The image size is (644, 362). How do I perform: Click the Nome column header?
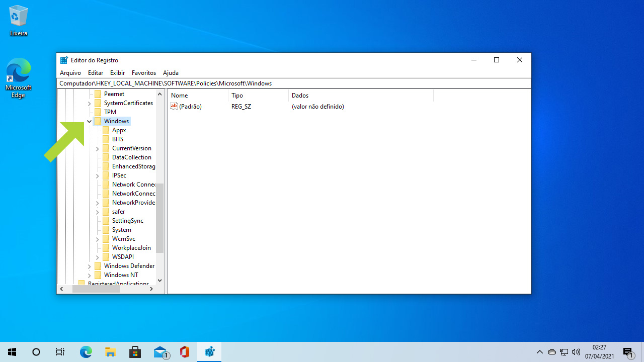click(x=198, y=96)
